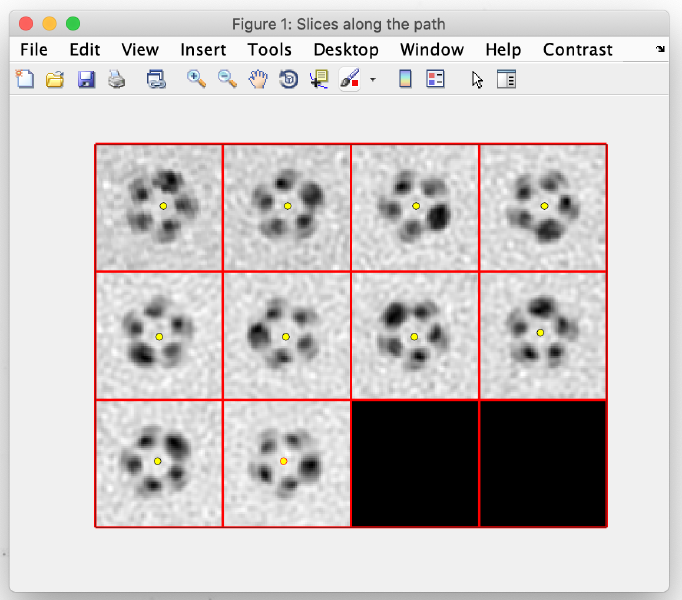Open the Window menu
The image size is (682, 600).
(432, 50)
